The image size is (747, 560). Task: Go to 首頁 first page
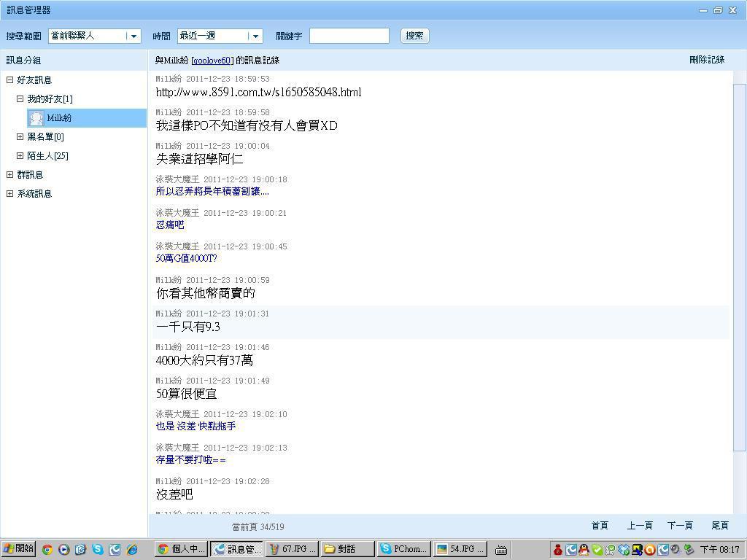(600, 526)
